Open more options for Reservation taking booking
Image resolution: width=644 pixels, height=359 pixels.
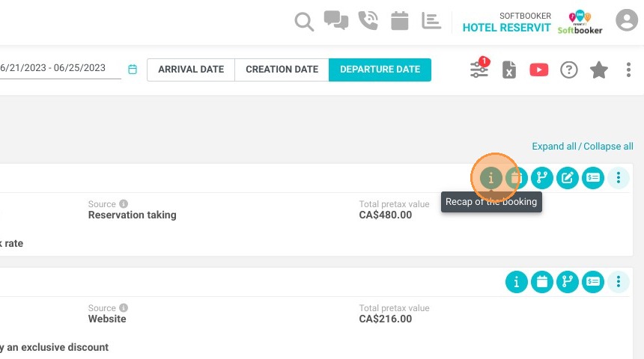619,178
